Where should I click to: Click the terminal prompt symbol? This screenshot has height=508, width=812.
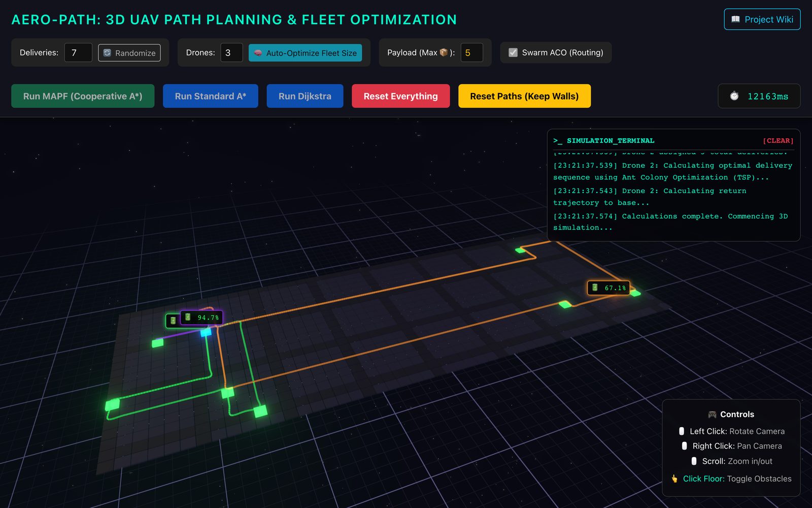click(558, 141)
